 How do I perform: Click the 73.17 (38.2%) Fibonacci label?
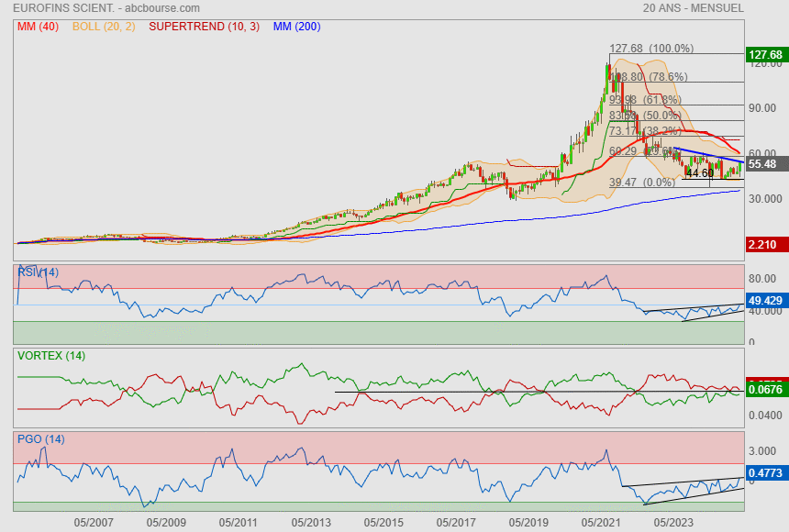pos(645,131)
